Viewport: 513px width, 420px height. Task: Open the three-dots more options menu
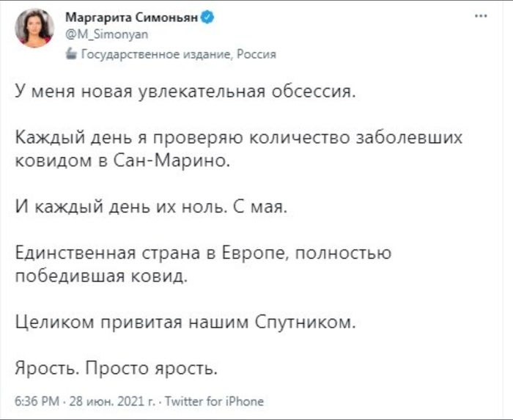tap(481, 18)
